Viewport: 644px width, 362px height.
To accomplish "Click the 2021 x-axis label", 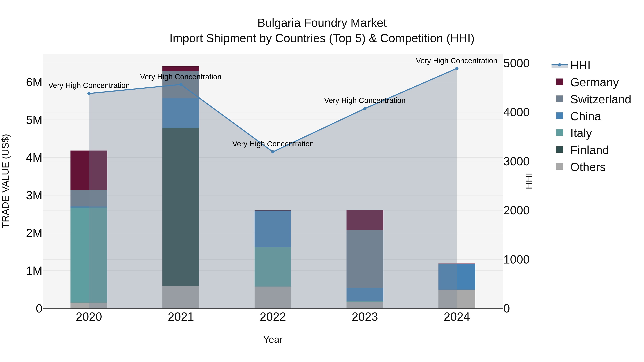I will (x=181, y=317).
